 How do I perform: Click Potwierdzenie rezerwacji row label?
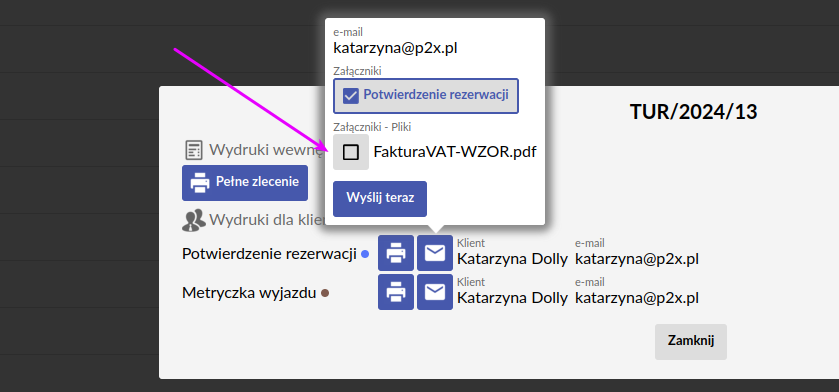click(x=269, y=254)
